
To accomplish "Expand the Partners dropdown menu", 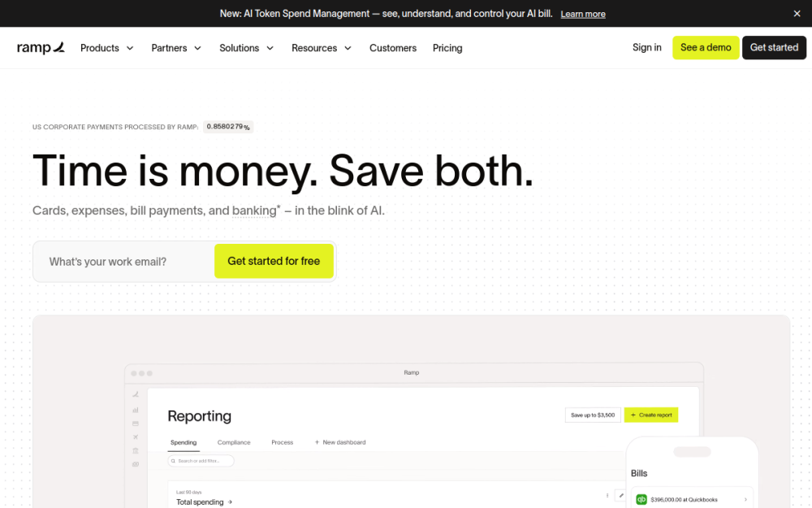I will tap(176, 48).
